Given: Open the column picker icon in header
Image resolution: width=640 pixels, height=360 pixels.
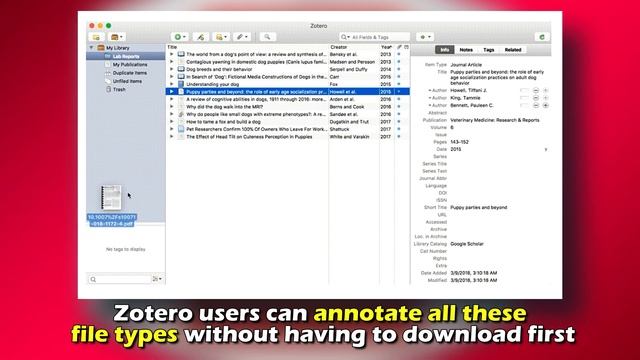Looking at the screenshot, I should pyautogui.click(x=407, y=47).
